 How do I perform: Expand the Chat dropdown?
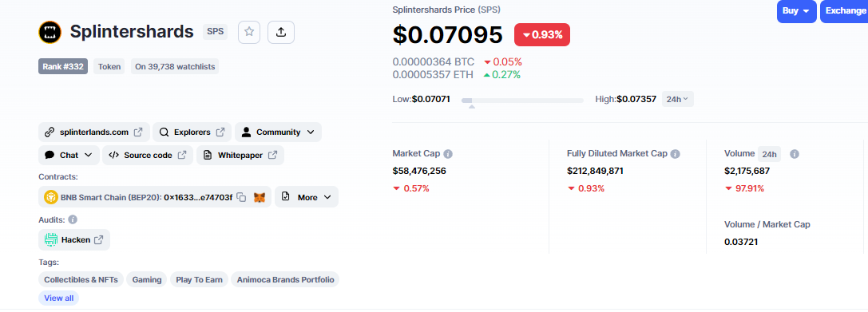pyautogui.click(x=69, y=156)
